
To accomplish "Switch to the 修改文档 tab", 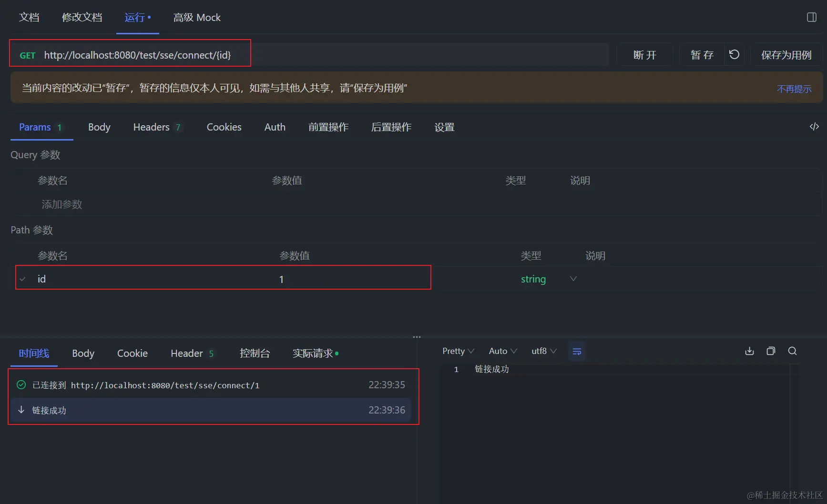I will tap(82, 18).
